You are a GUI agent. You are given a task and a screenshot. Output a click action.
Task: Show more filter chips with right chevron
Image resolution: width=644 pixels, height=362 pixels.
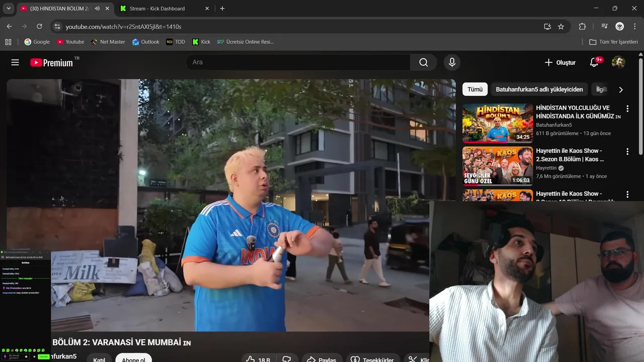(621, 89)
